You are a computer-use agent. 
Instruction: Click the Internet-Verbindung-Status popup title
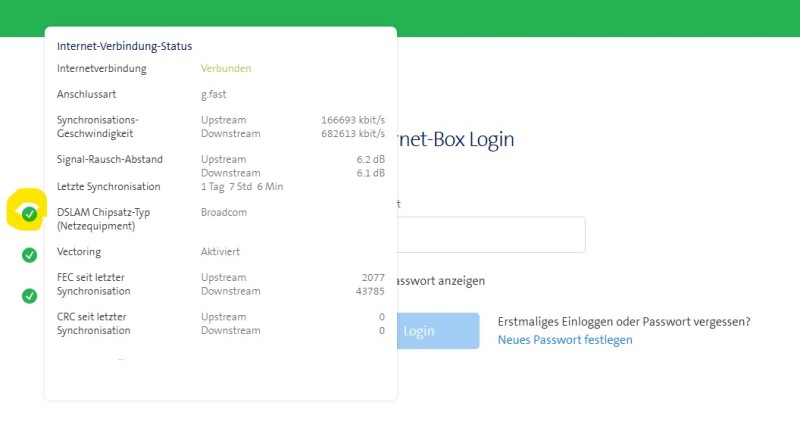(x=124, y=46)
